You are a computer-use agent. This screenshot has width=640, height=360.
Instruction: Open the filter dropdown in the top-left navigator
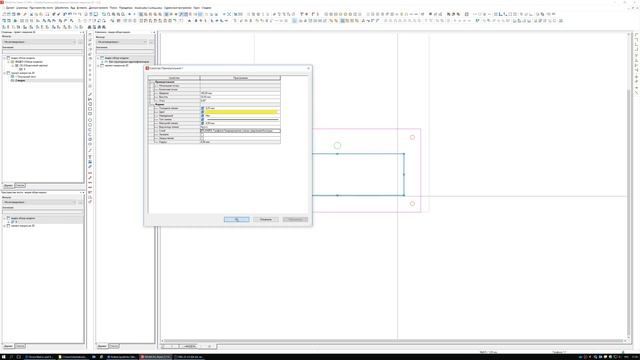(40, 42)
